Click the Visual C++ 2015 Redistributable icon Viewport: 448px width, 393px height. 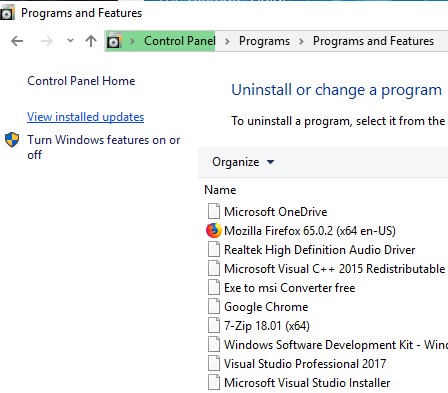click(214, 268)
